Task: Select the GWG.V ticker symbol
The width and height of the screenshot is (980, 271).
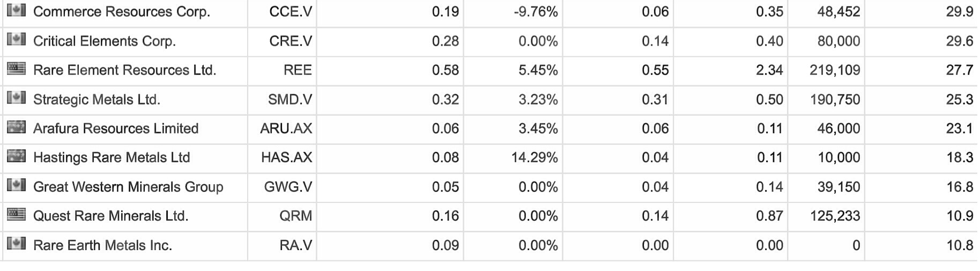Action: click(x=288, y=187)
